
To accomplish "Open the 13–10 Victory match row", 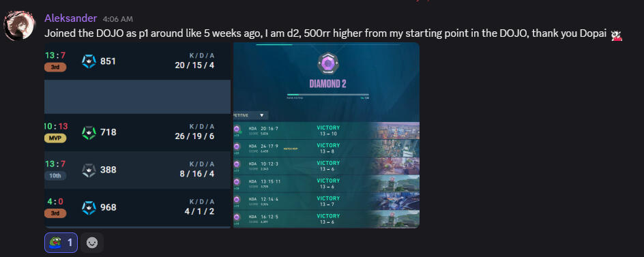I will 326,131.
